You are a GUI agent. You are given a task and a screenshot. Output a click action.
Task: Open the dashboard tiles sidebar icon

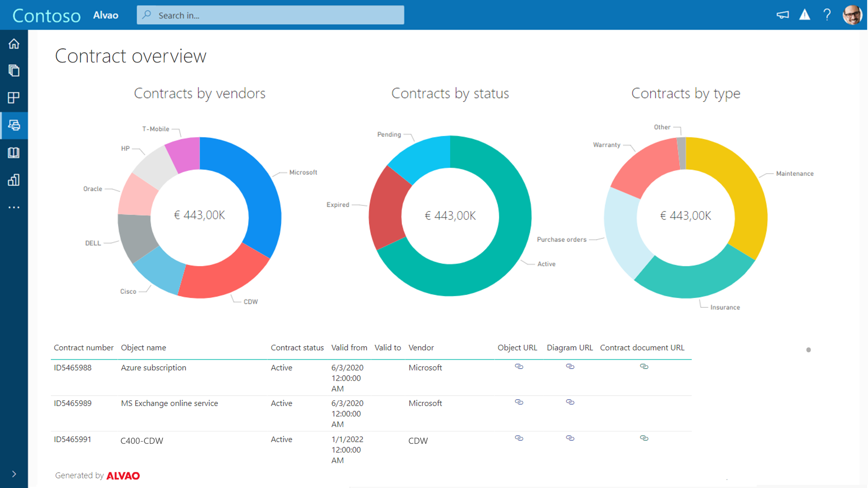point(14,98)
